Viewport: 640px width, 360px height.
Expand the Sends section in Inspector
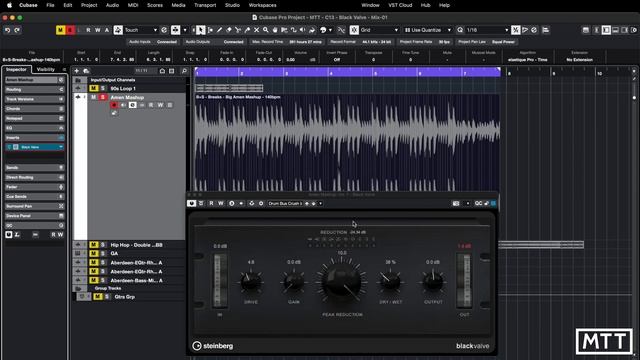tap(35, 168)
